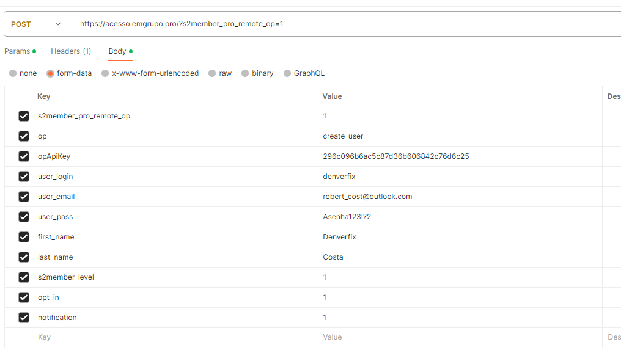Select the Body tab
The height and width of the screenshot is (364, 621).
116,51
